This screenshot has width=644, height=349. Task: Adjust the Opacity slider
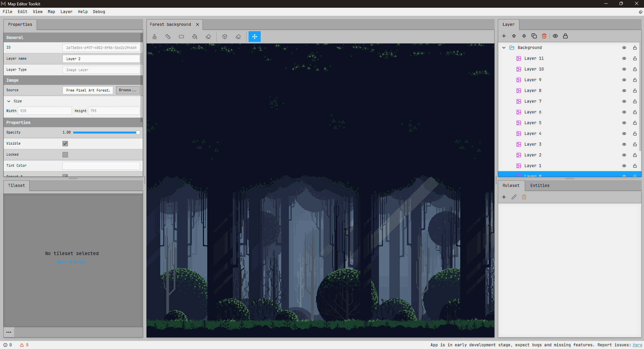pyautogui.click(x=106, y=133)
